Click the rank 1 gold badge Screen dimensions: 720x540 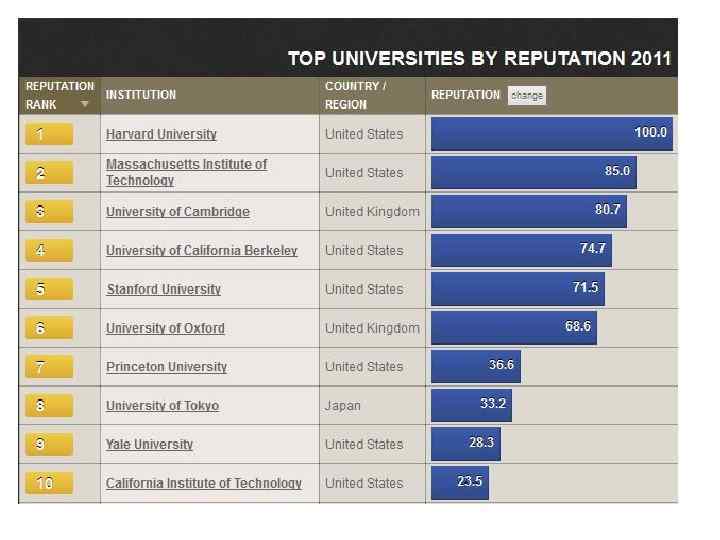pyautogui.click(x=47, y=134)
